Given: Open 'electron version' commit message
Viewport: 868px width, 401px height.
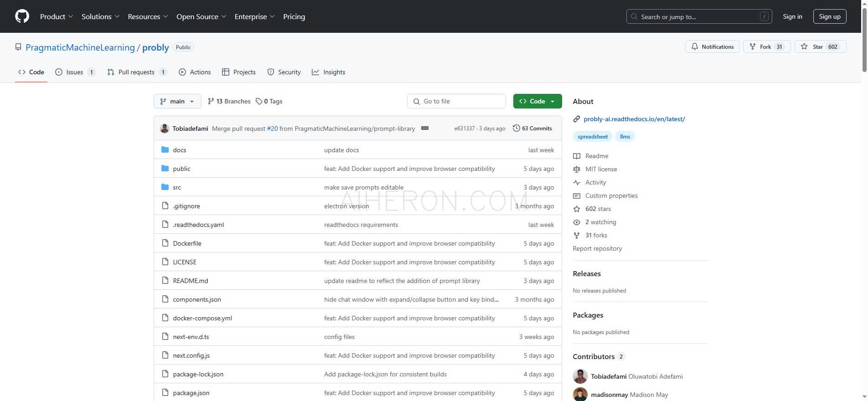Looking at the screenshot, I should (x=346, y=206).
